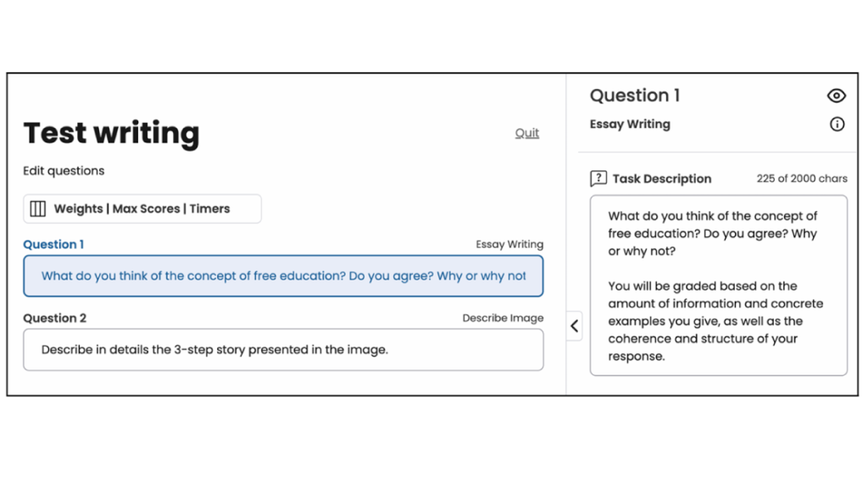Image resolution: width=868 pixels, height=488 pixels.
Task: Click the blue Question 1 label in the list
Action: 53,245
